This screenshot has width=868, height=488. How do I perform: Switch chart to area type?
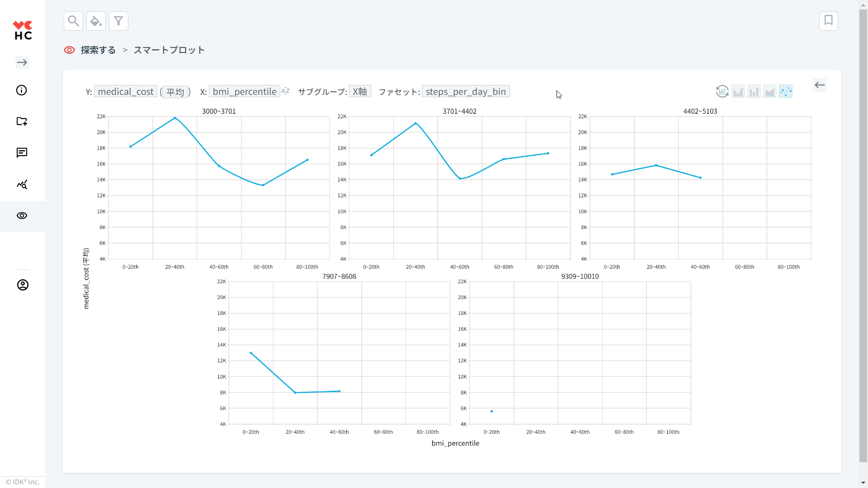[770, 92]
